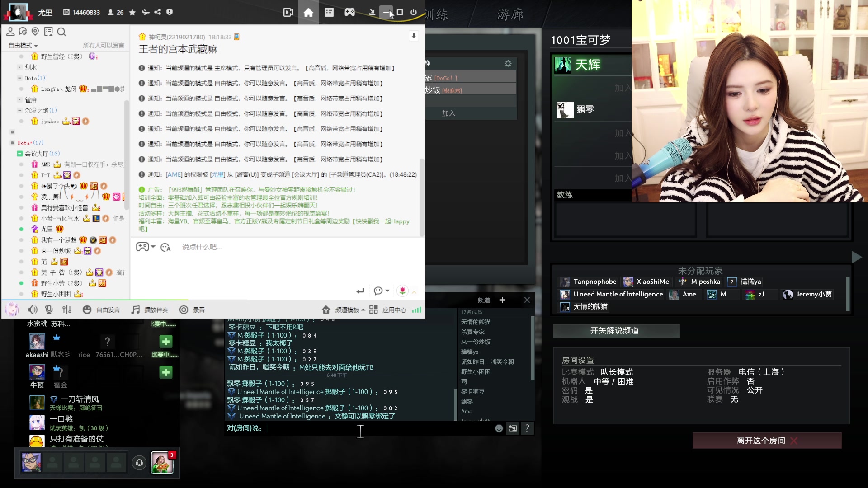Expand the gift panel up chevron

(x=414, y=292)
